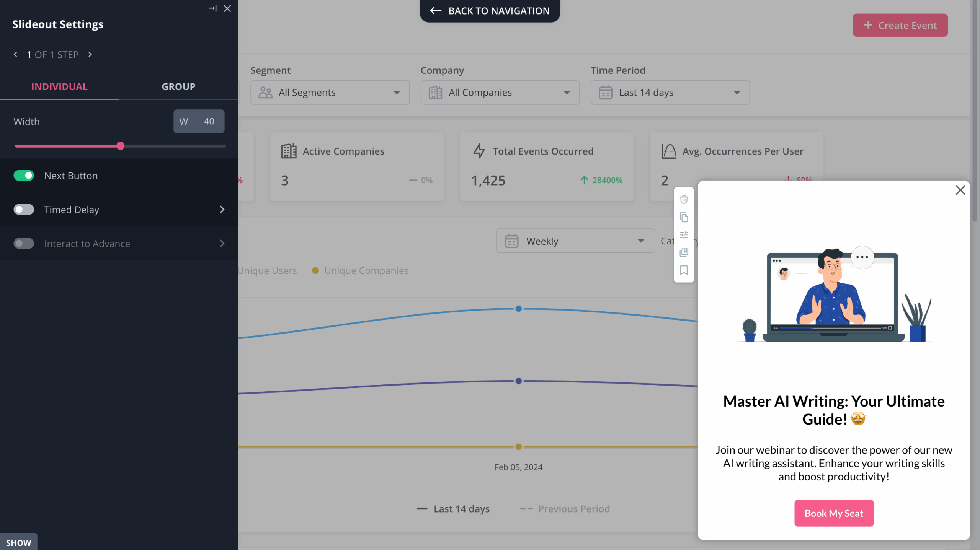
Task: Click the calendar icon in Weekly dropdown
Action: pyautogui.click(x=511, y=241)
